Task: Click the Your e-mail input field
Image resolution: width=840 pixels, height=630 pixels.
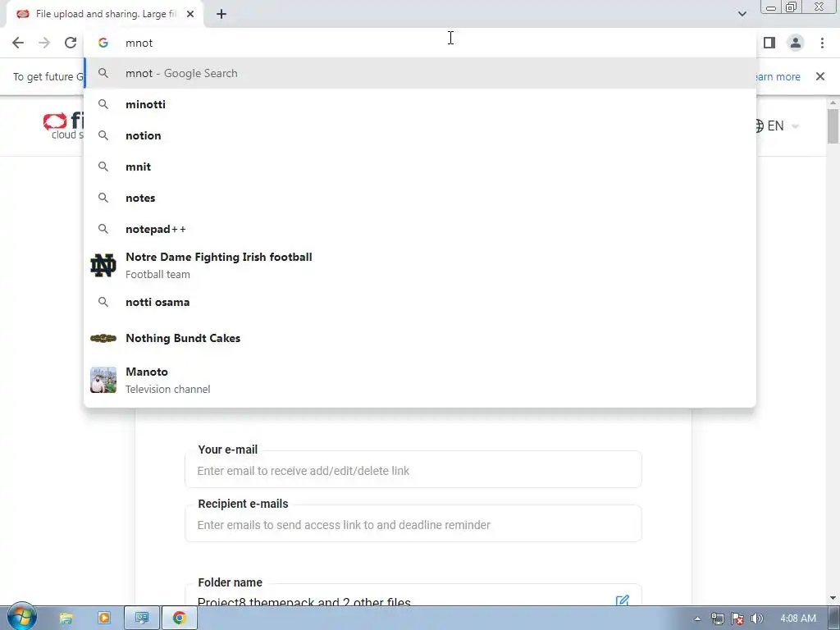Action: pos(413,470)
